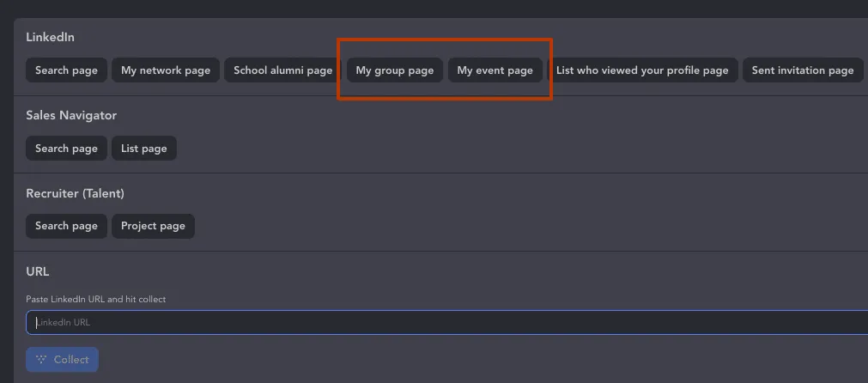
Task: Click the URL section heading
Action: click(38, 271)
